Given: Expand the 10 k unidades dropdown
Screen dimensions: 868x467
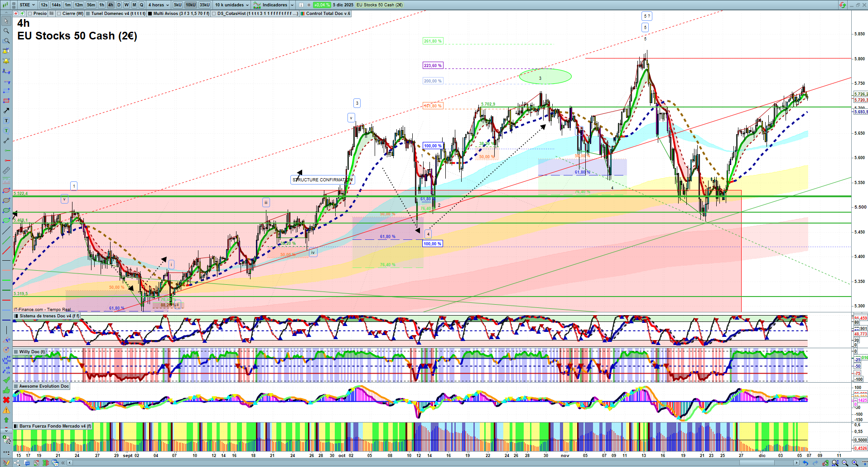Looking at the screenshot, I should (x=232, y=5).
